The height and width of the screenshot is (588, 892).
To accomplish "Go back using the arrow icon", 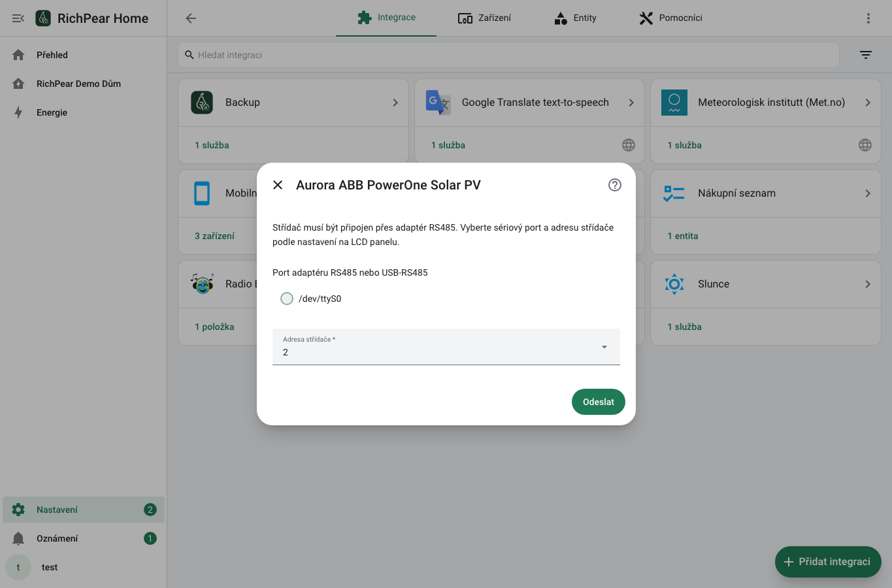I will pos(191,18).
